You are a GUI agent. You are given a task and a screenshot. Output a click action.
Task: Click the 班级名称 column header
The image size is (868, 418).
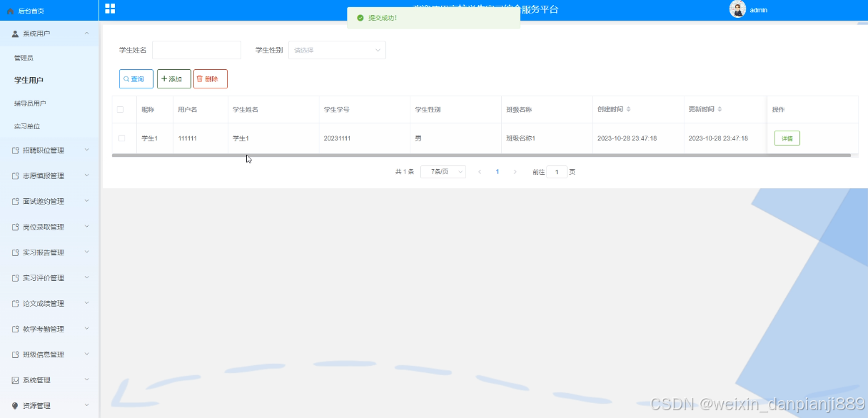tap(519, 110)
